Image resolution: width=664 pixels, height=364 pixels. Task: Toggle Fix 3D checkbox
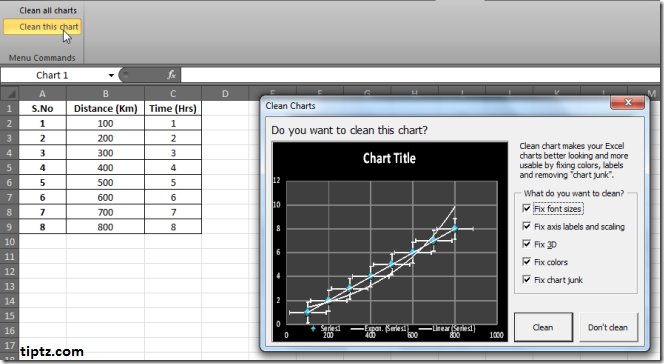pos(527,244)
